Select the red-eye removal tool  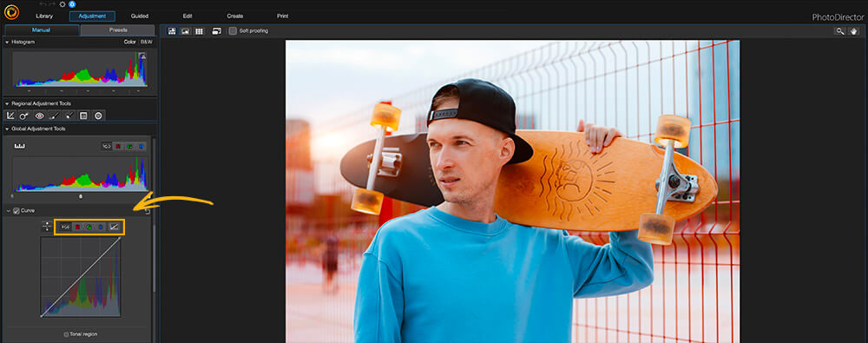tap(39, 115)
